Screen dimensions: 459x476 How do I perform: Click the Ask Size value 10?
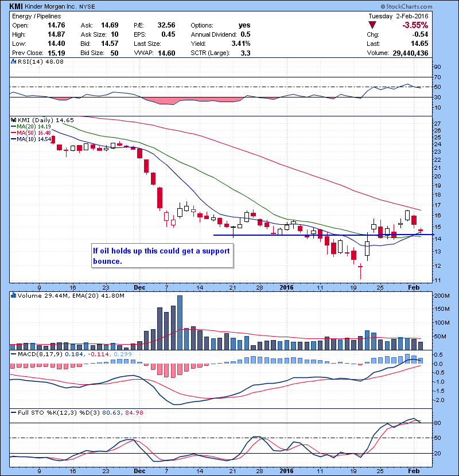point(115,34)
